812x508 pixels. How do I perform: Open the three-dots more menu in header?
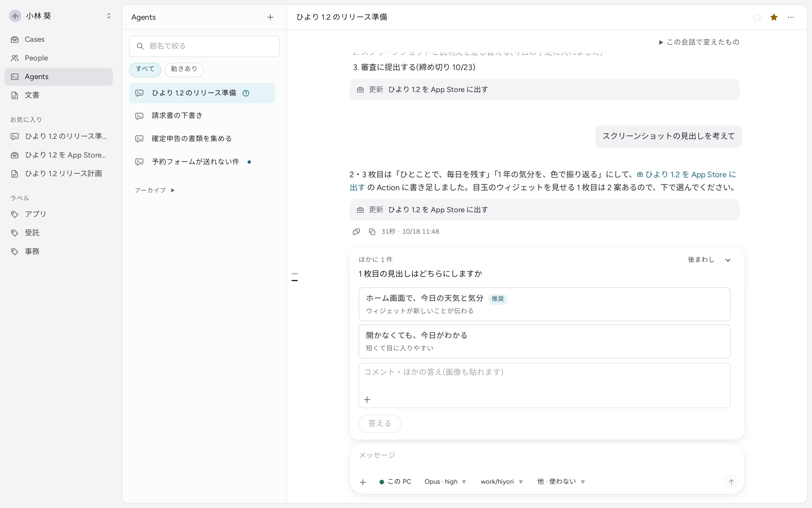[x=791, y=17]
